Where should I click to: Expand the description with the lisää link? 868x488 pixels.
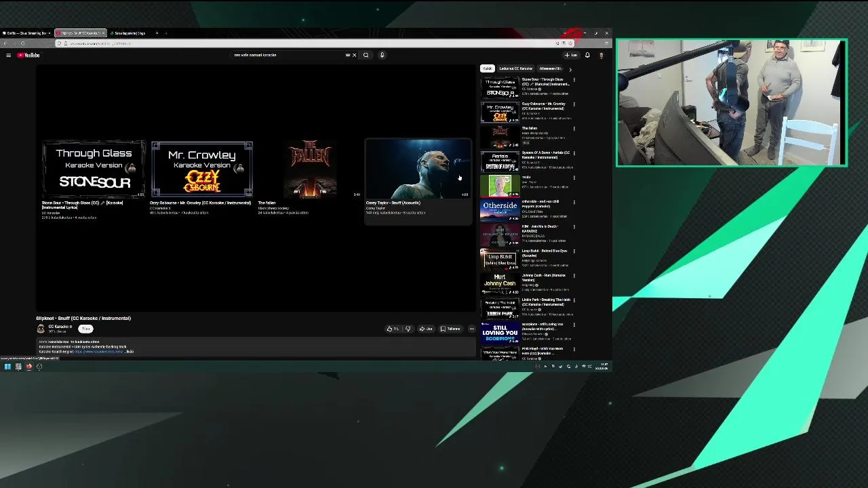[x=130, y=352]
